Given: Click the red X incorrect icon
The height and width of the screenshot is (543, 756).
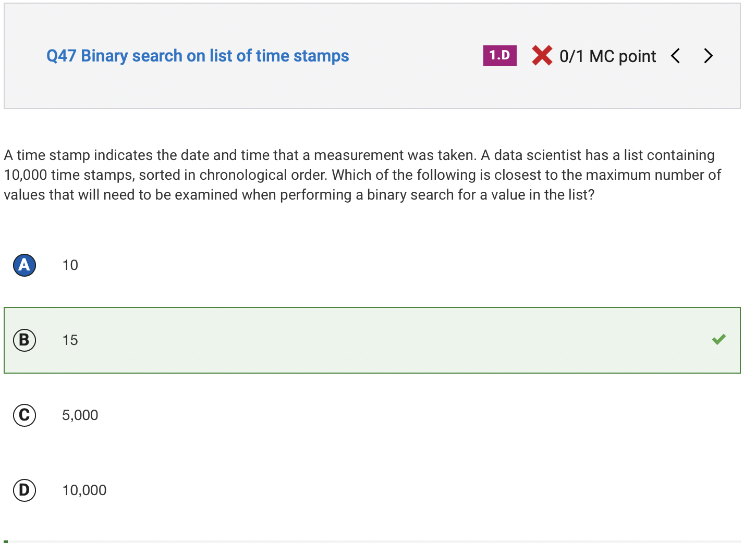Looking at the screenshot, I should pos(542,55).
